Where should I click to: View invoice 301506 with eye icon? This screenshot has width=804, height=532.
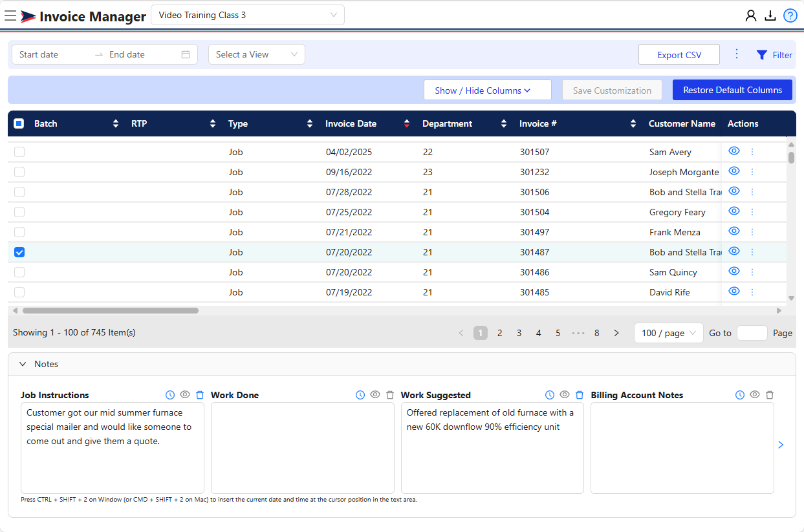pos(733,191)
